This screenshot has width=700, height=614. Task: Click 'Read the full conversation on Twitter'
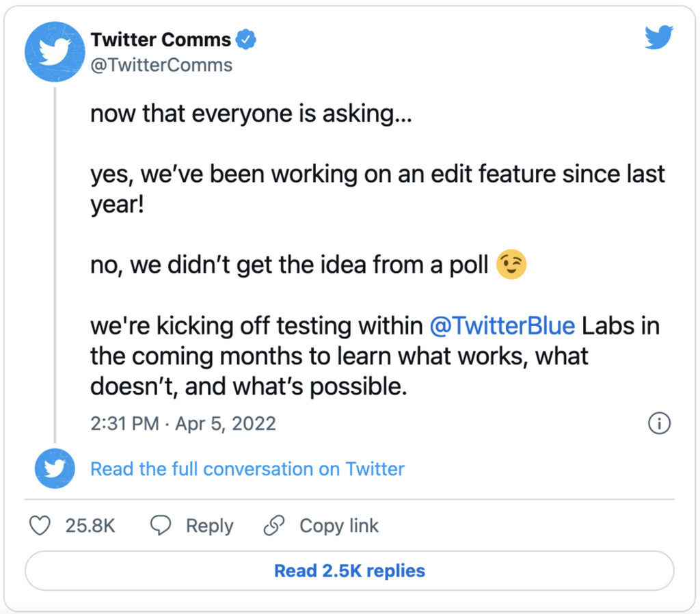[x=247, y=469]
